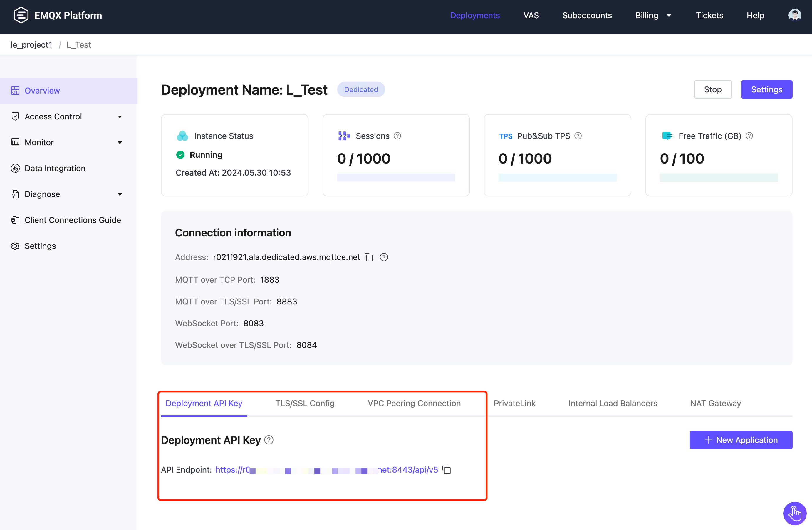Click the floating hand button bottom right

click(795, 513)
